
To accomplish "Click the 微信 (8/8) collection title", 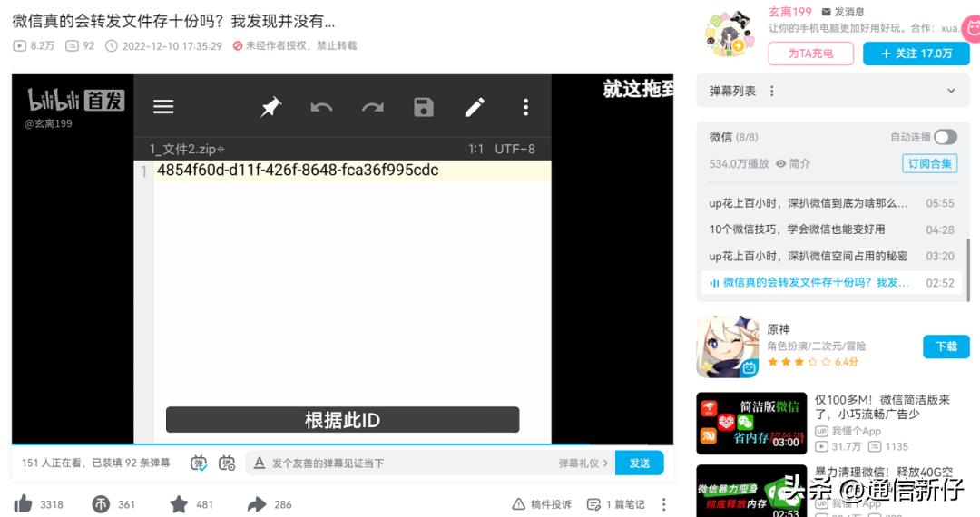I will pos(733,137).
